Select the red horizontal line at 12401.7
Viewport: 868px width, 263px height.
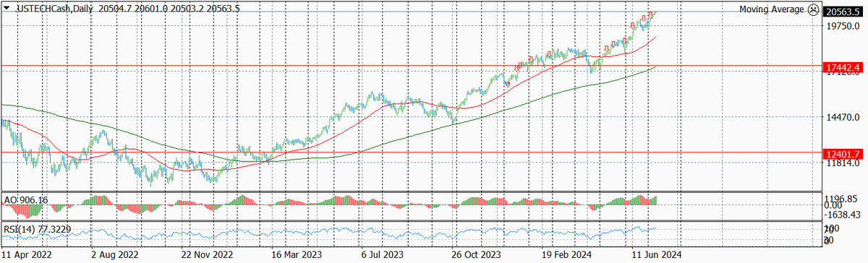pyautogui.click(x=411, y=152)
